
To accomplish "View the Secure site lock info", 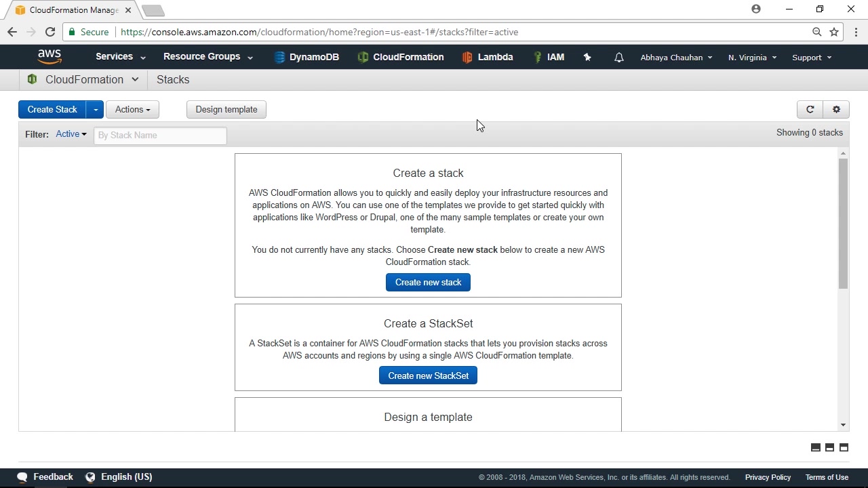I will tap(88, 32).
